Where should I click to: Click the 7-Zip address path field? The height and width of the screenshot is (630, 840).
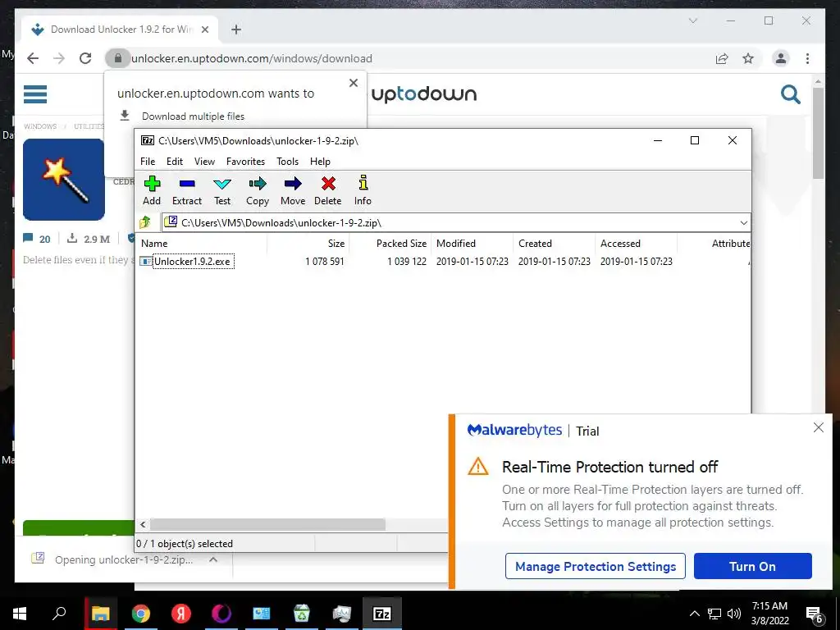(450, 223)
